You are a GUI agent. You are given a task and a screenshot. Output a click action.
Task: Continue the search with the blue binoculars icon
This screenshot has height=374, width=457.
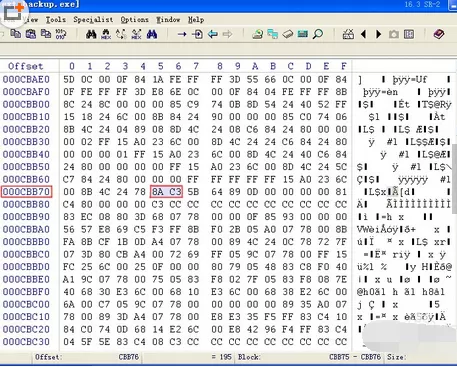(152, 34)
